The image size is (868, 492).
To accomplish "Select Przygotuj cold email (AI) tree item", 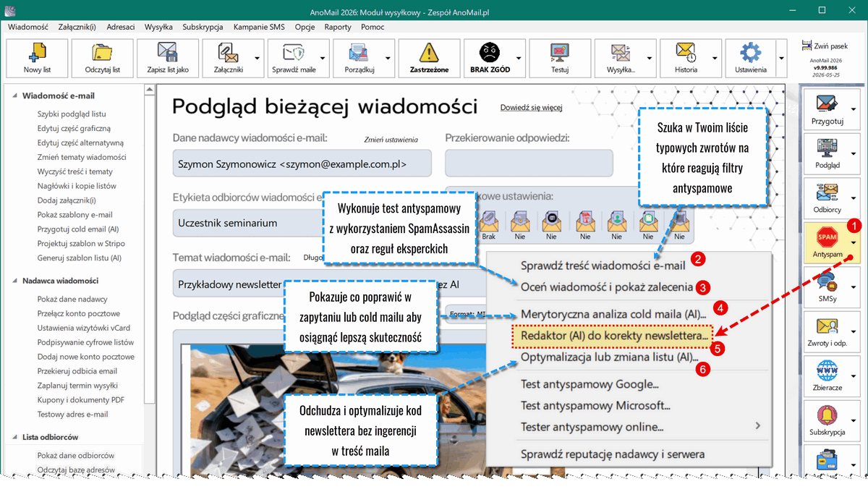I will pyautogui.click(x=78, y=229).
